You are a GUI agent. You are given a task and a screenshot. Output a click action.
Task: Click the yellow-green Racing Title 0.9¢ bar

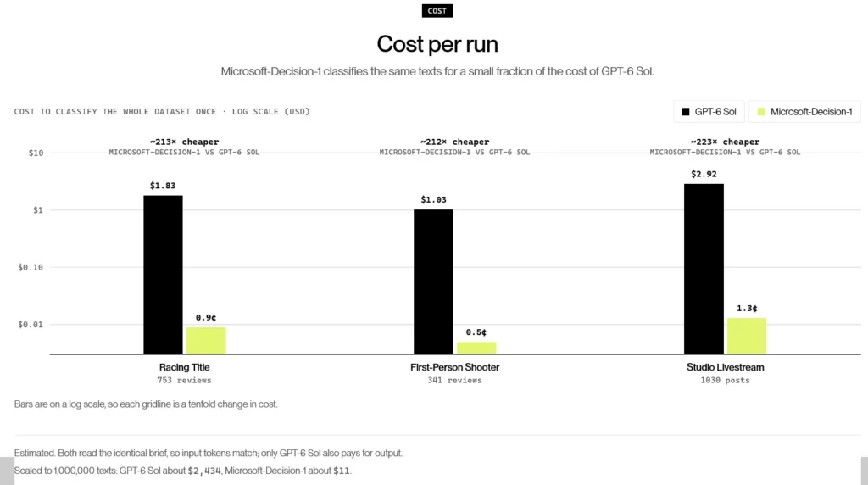coord(206,341)
